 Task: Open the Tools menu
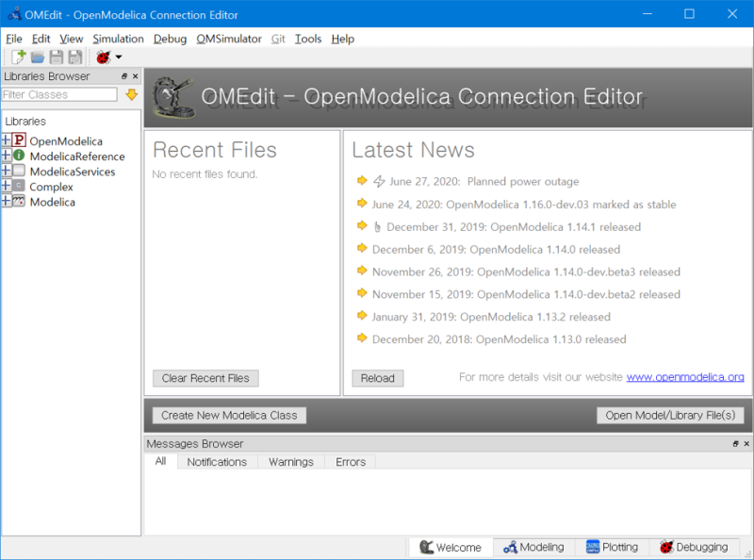[x=308, y=39]
